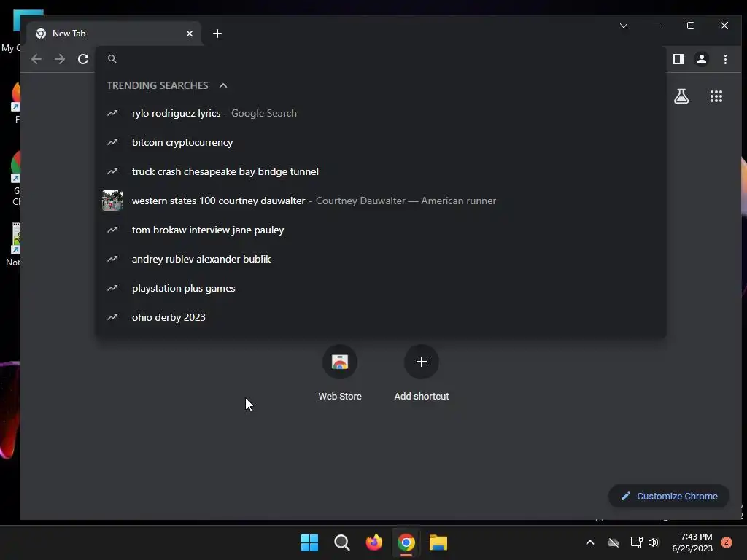
Task: Click the address bar magnifier icon
Action: (112, 59)
